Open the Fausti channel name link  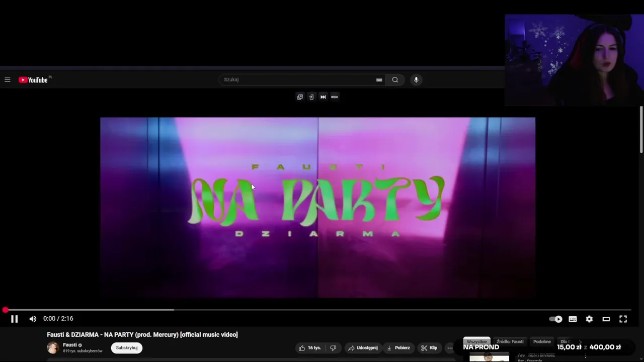(70, 345)
